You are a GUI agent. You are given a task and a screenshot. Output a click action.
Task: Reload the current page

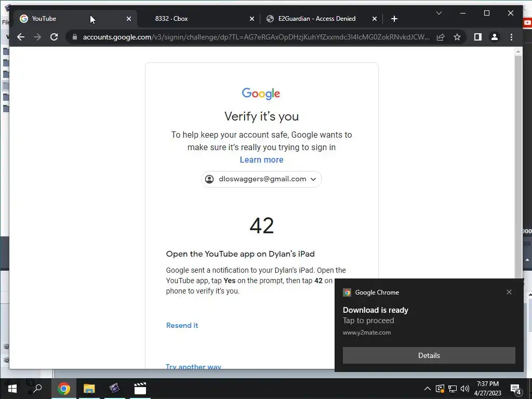coord(54,37)
